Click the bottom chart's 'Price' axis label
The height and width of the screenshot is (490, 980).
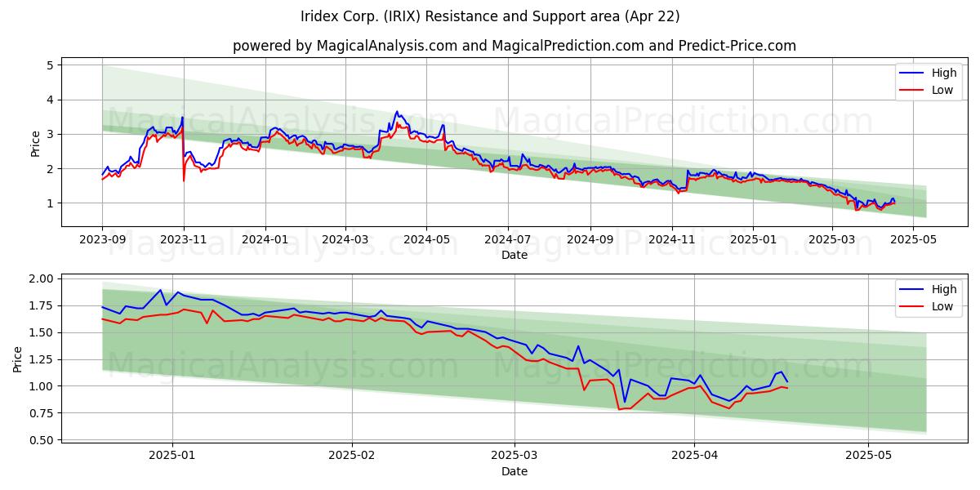point(18,359)
